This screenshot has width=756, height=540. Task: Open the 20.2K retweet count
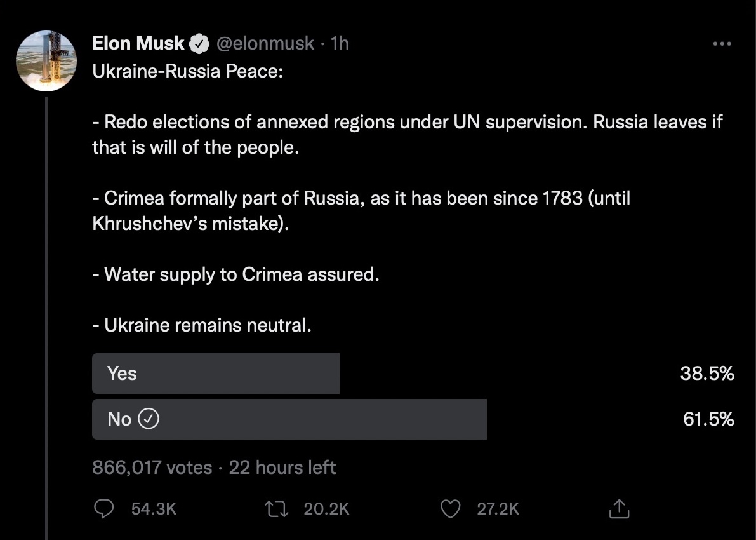(x=327, y=508)
